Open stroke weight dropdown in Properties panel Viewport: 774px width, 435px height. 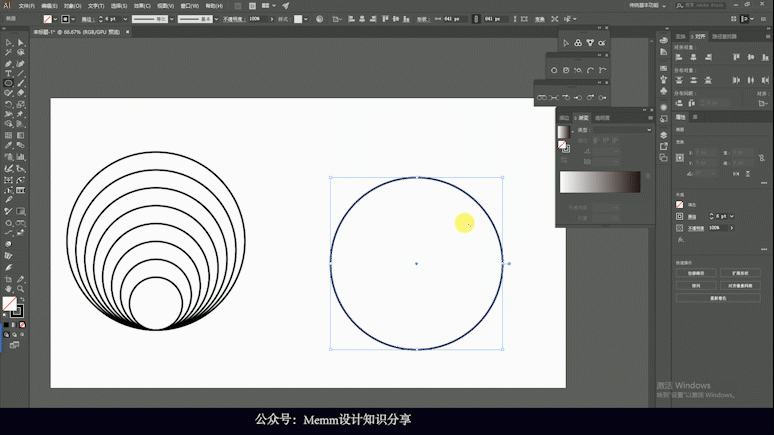tap(732, 216)
